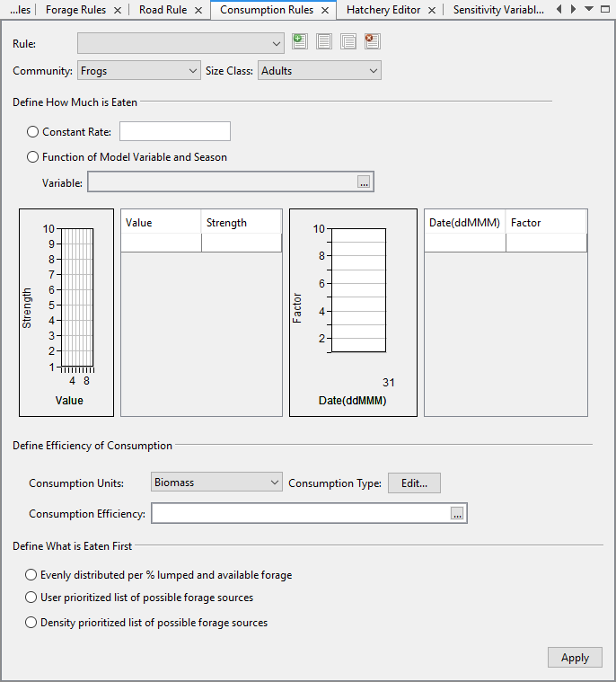Click the rename rule icon beside Rule

324,41
